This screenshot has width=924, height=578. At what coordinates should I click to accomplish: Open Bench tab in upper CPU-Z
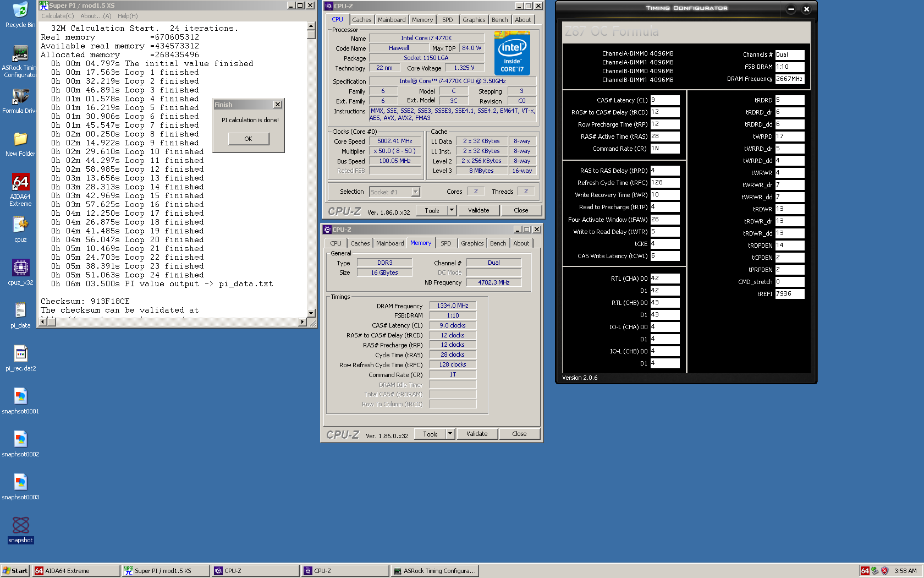pyautogui.click(x=500, y=20)
